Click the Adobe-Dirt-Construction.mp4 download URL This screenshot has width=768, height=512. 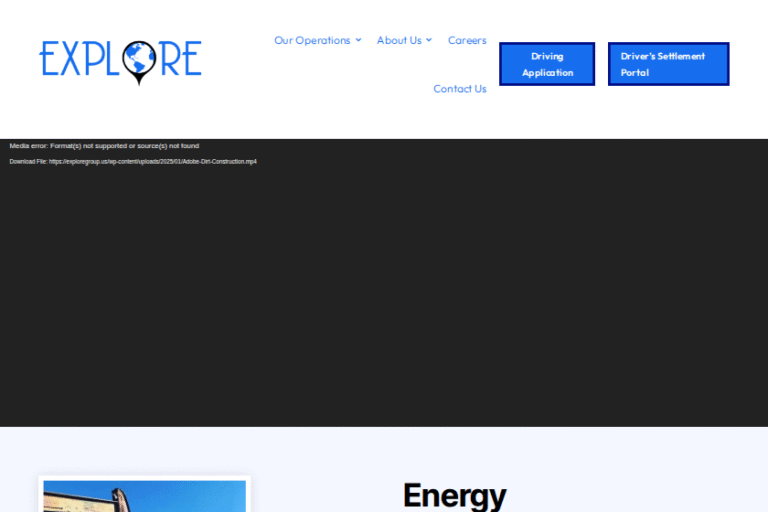coord(153,161)
